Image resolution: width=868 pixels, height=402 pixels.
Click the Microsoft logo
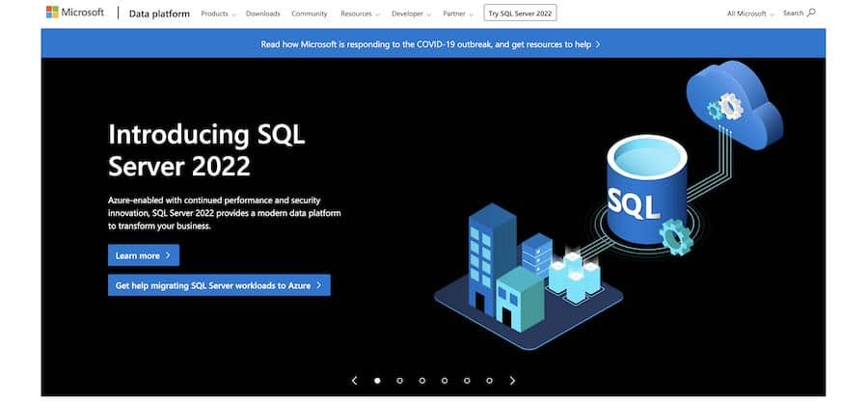(74, 13)
